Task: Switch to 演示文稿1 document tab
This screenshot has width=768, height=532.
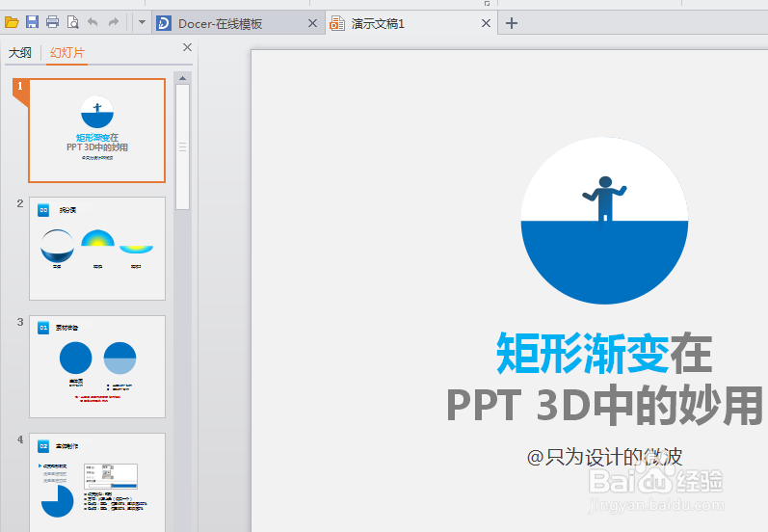Action: [411, 23]
